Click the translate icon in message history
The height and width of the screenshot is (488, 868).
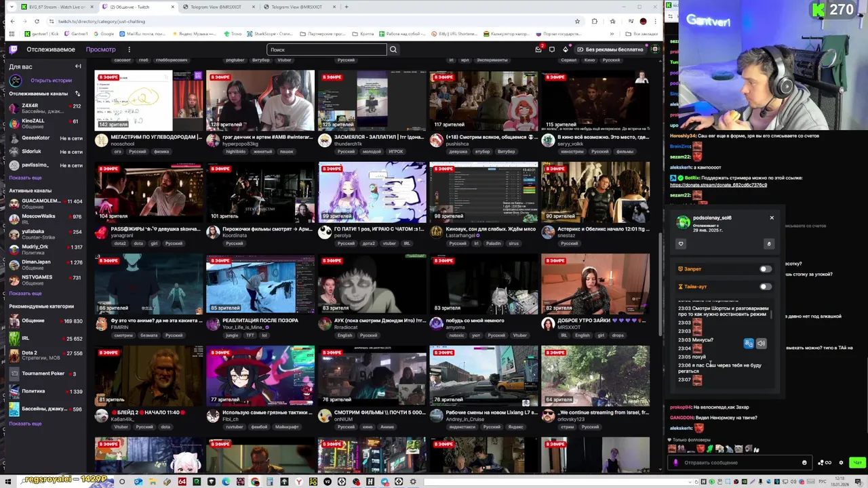point(749,344)
